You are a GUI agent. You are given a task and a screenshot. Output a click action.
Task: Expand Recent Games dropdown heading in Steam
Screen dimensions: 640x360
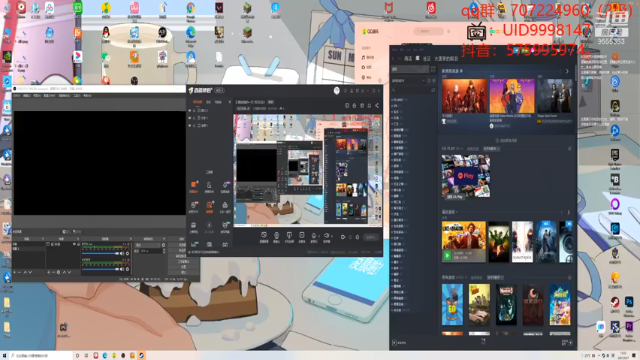(450, 212)
